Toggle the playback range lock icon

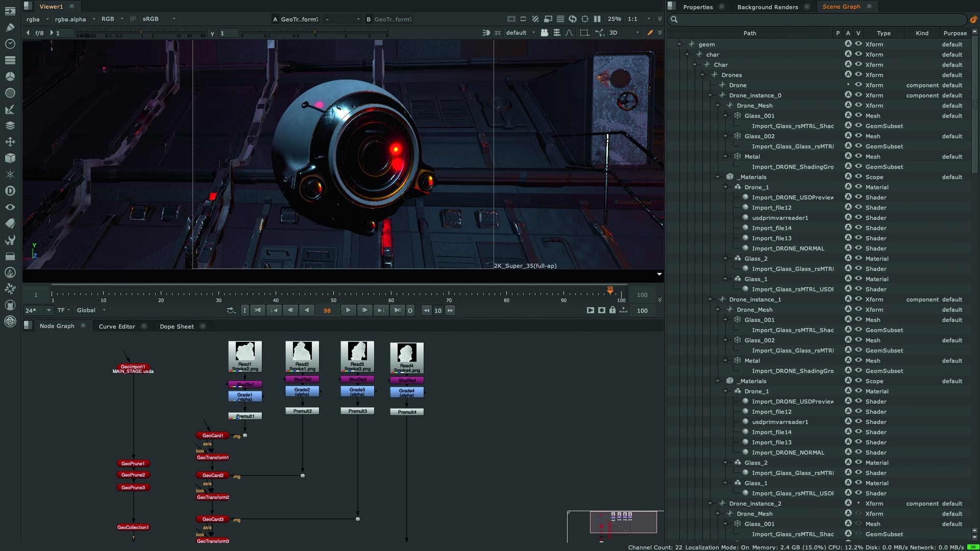coord(613,310)
